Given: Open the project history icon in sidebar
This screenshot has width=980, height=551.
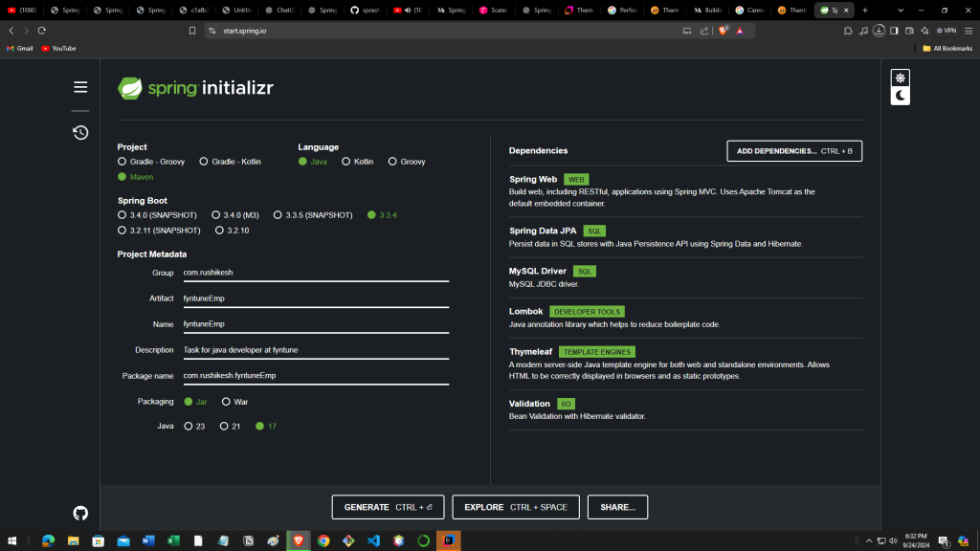Looking at the screenshot, I should 80,132.
